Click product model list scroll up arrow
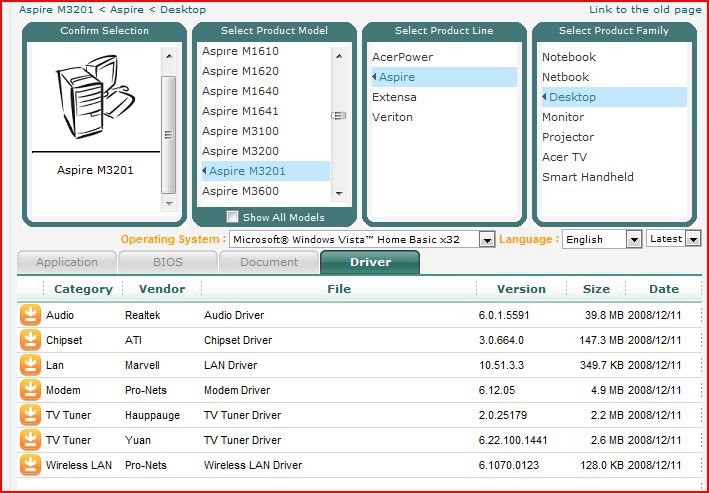This screenshot has height=493, width=709. coord(339,56)
